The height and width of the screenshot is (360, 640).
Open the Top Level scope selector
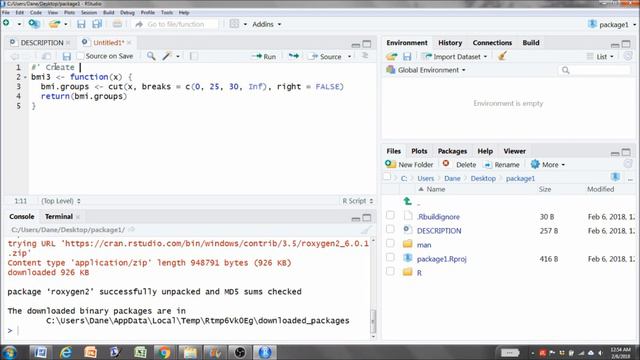coord(61,201)
